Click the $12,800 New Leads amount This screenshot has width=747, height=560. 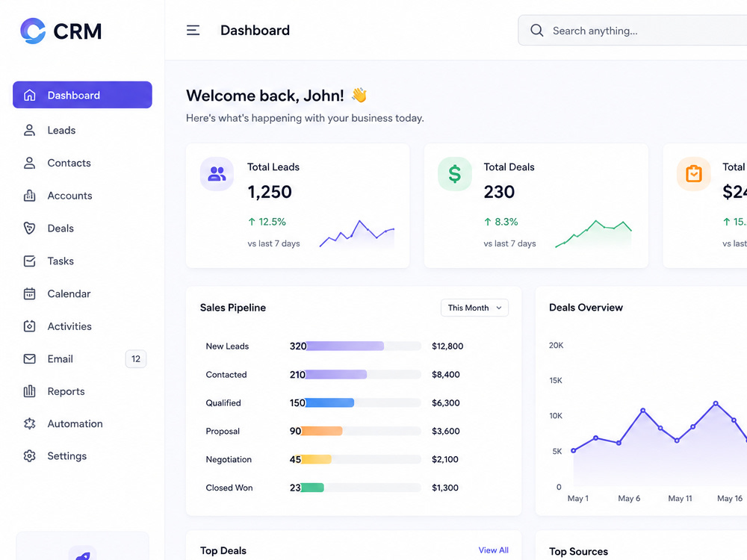447,346
